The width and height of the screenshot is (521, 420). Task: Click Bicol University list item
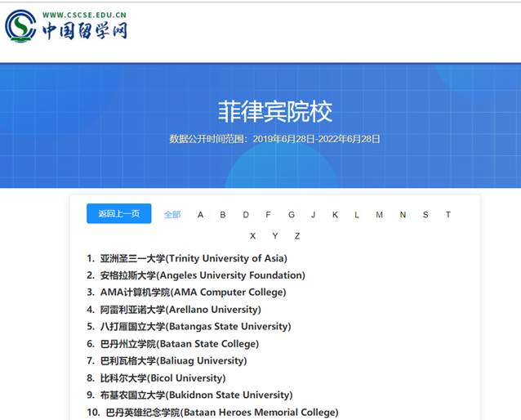coord(163,378)
